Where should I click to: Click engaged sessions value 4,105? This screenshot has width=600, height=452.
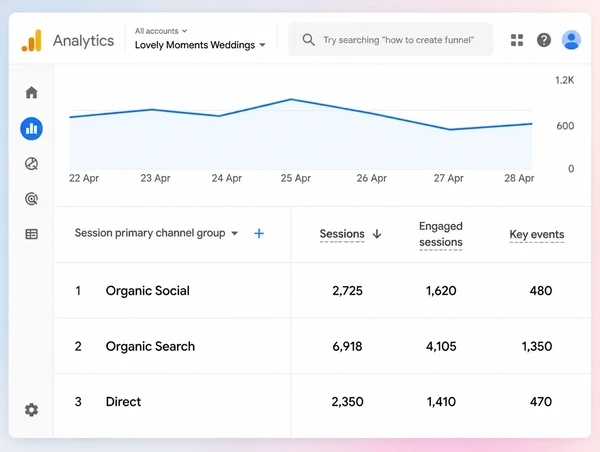click(441, 346)
